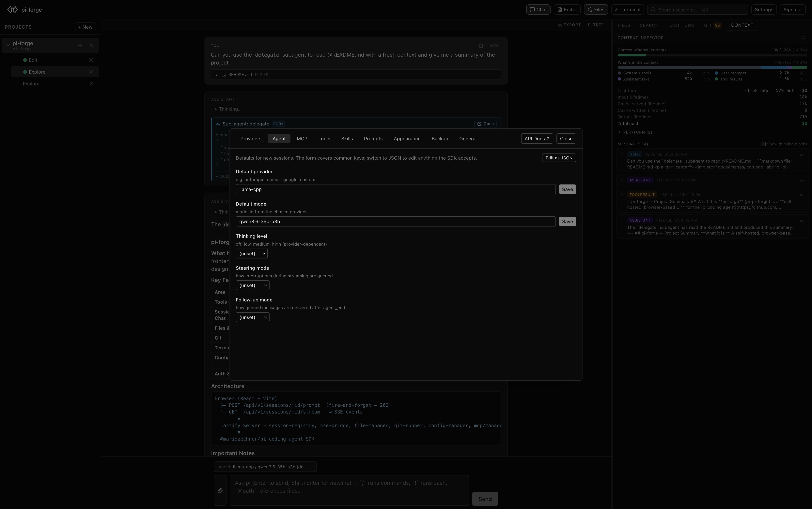
Task: Click Sign out
Action: coord(792,9)
